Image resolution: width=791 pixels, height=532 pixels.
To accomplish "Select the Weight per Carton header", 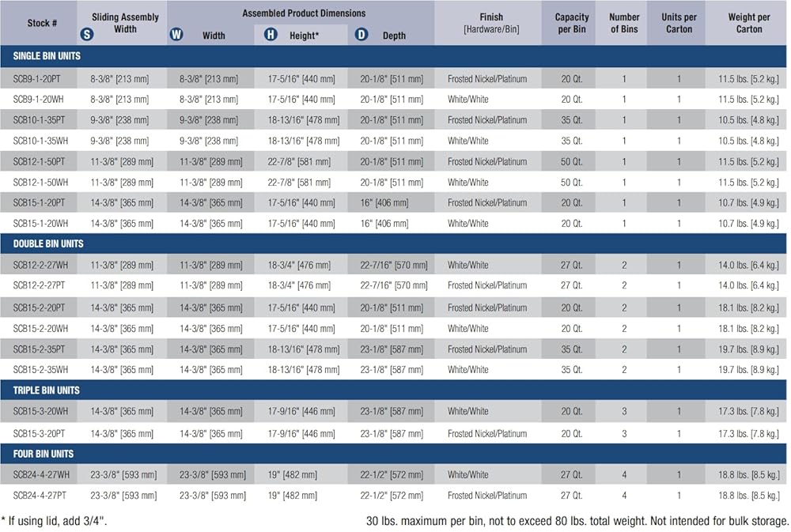I will (x=748, y=23).
